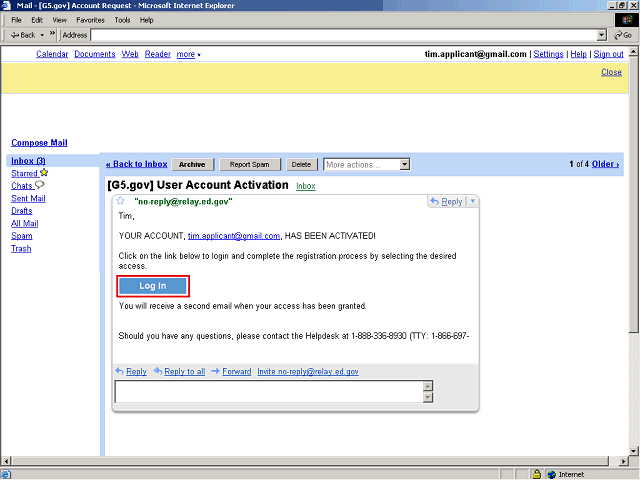
Task: Open Gmail Settings link
Action: pos(548,54)
